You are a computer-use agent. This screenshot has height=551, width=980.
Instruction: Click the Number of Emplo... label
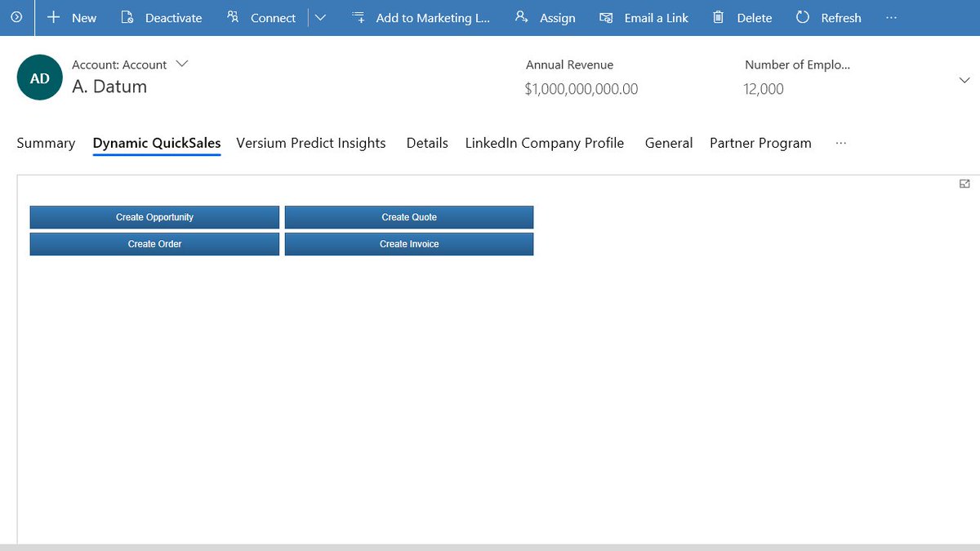tap(797, 64)
